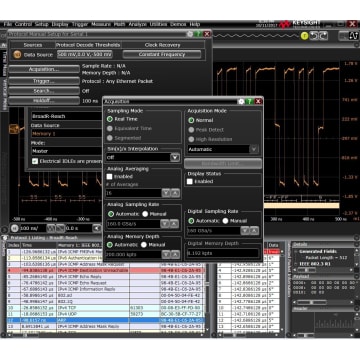Screen dimensions: 360x360
Task: Increase number of averages with up arrow
Action: [175, 193]
